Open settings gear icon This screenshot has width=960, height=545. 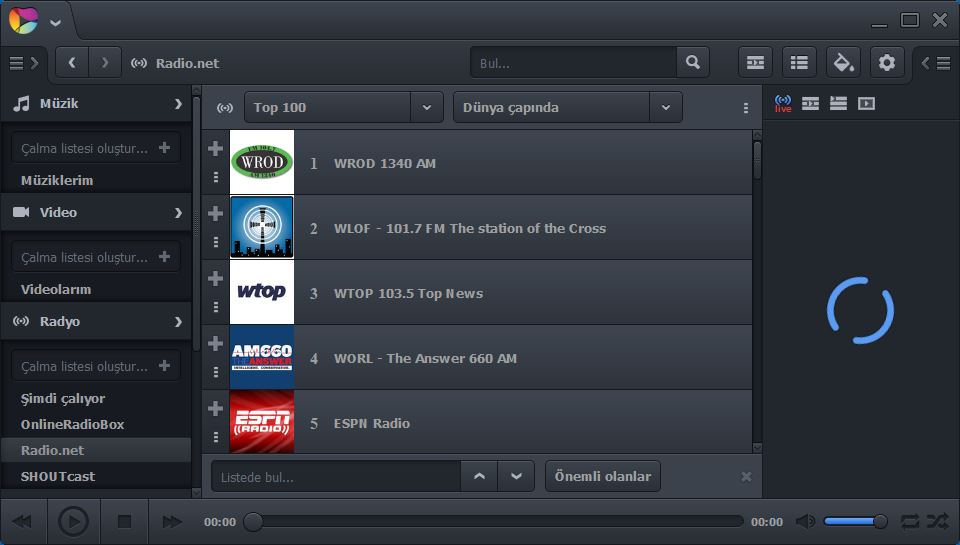pos(887,62)
